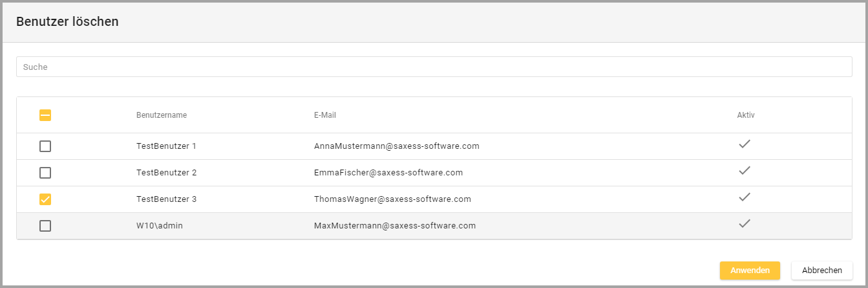Click the AnnaMustermann@saxess-software.com email
Viewport: 868px width, 288px height.
pyautogui.click(x=397, y=146)
